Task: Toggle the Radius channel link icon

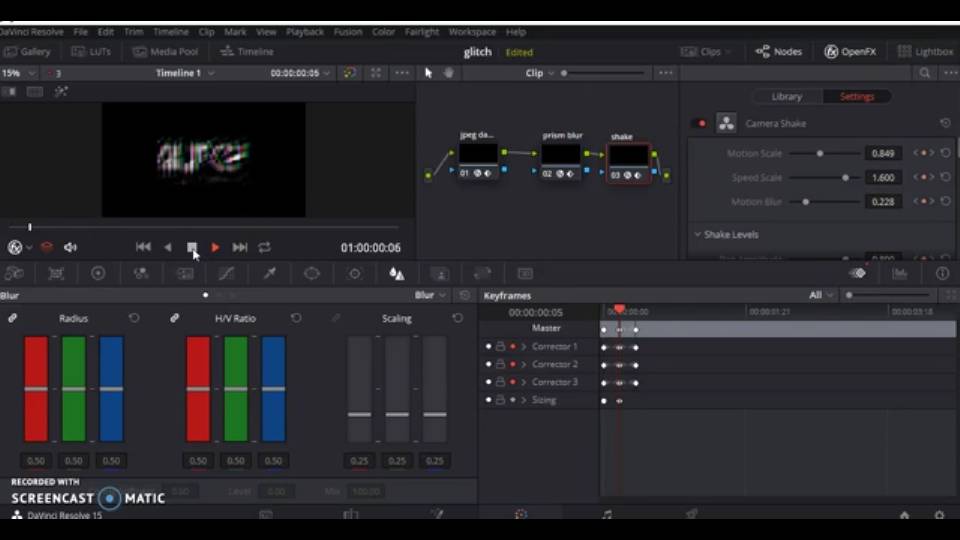Action: point(12,318)
